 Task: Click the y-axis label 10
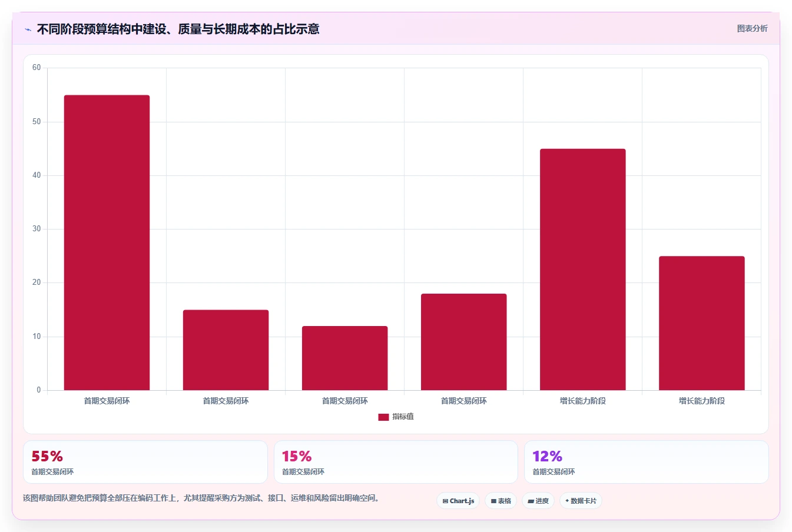coord(37,337)
